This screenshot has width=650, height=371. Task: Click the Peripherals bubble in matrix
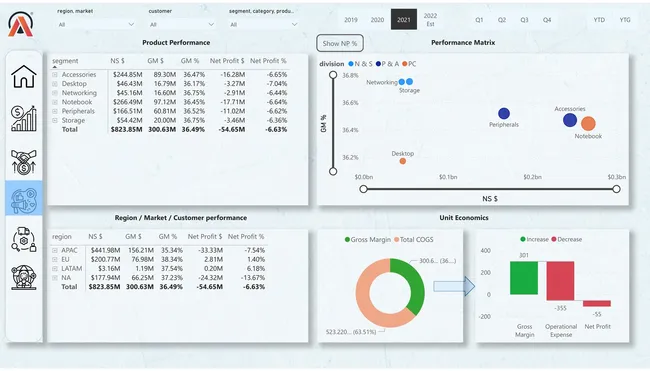[504, 114]
